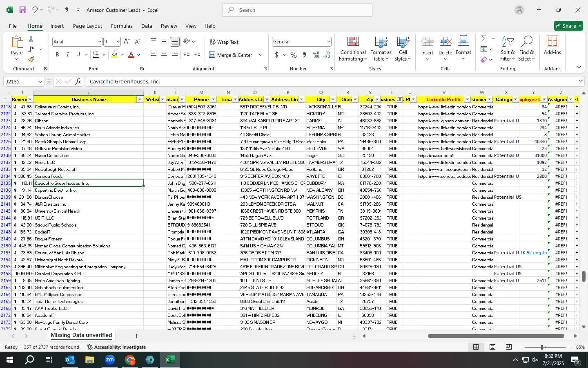Select Center horizontal text alignment
The width and height of the screenshot is (588, 368).
click(x=164, y=55)
